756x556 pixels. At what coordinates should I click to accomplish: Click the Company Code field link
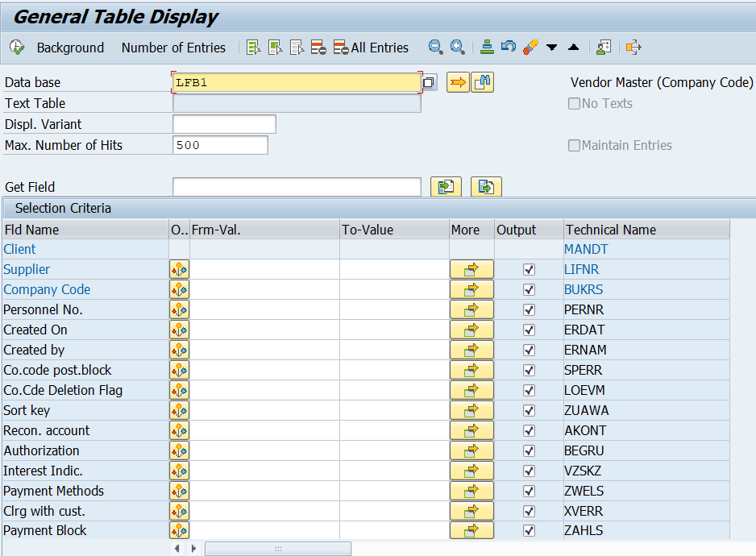click(47, 290)
